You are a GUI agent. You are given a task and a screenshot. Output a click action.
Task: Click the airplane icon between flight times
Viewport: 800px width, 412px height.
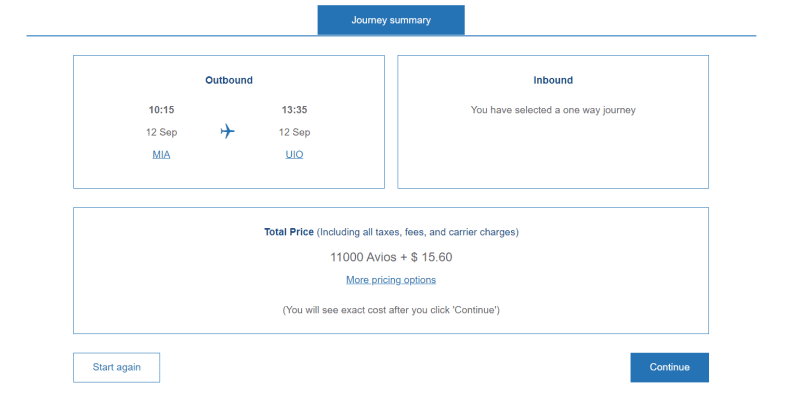pyautogui.click(x=227, y=131)
